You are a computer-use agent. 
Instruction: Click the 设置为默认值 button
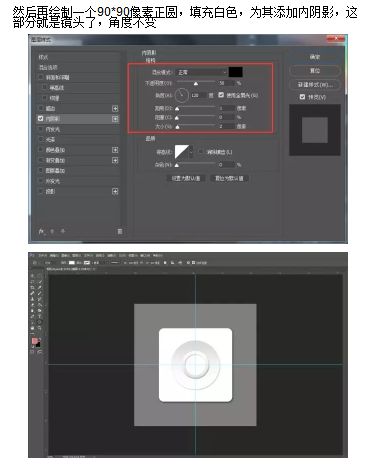pos(186,178)
